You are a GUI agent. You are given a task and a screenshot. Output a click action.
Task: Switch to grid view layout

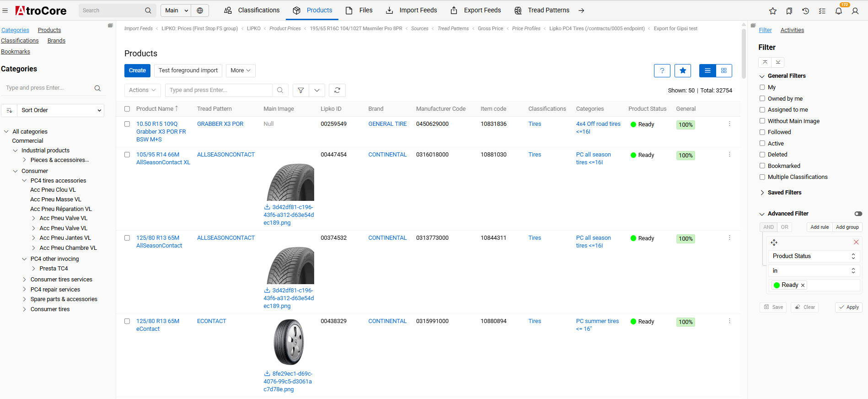tap(723, 70)
